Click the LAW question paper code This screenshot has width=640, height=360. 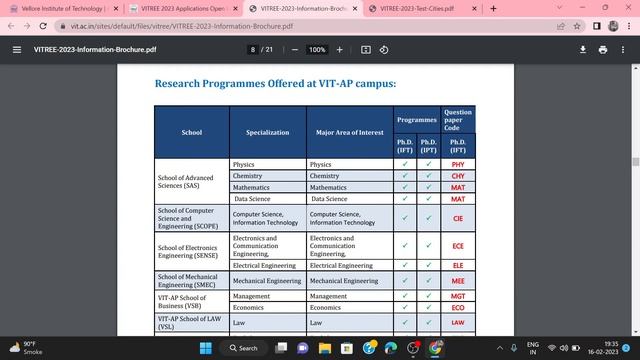tap(458, 323)
